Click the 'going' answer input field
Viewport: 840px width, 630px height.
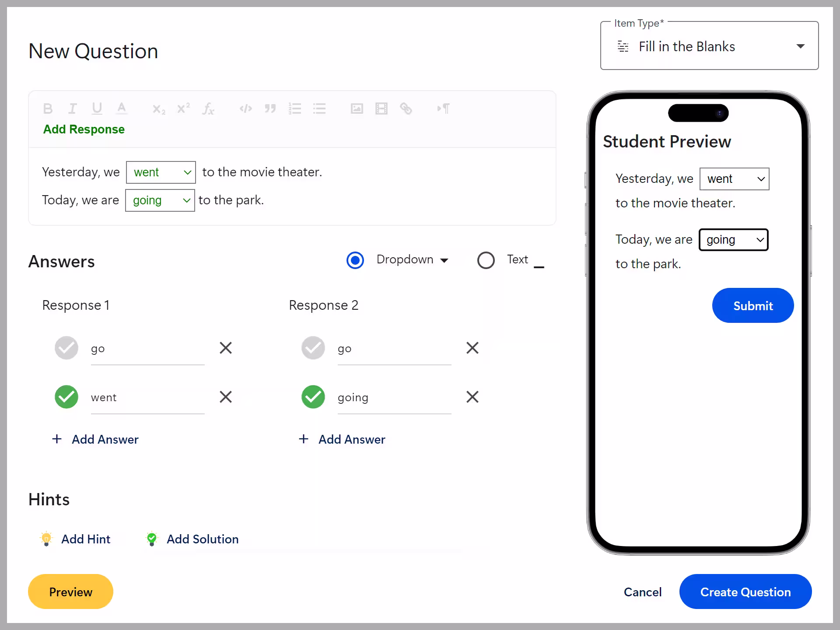[394, 398]
